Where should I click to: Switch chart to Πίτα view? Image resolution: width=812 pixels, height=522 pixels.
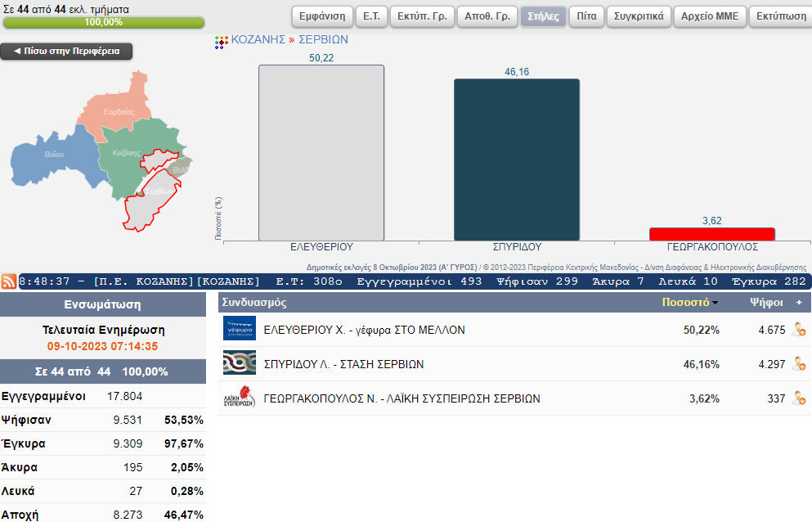pos(586,16)
